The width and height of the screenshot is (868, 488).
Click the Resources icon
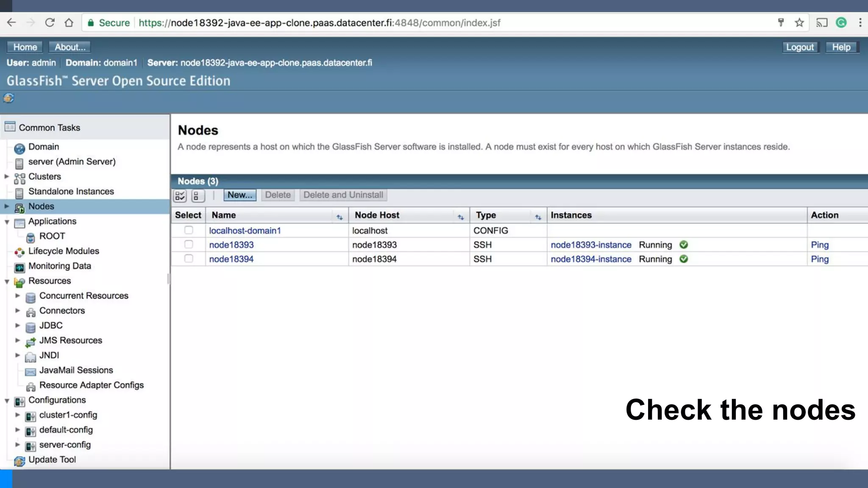click(x=19, y=282)
